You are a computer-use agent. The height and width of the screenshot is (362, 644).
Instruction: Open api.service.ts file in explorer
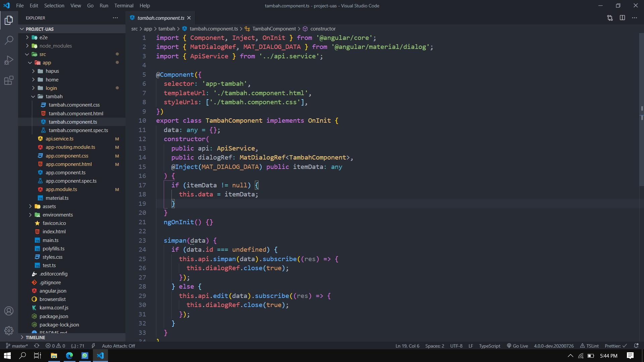59,139
